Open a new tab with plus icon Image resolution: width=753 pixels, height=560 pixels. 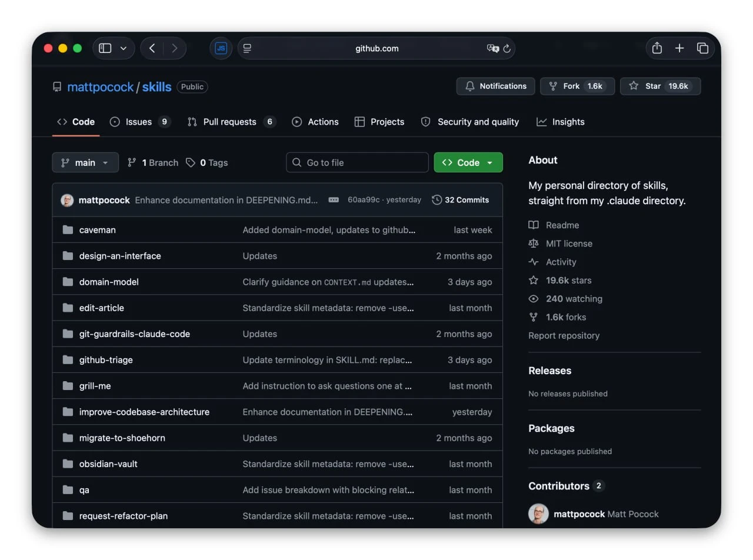[x=679, y=48]
